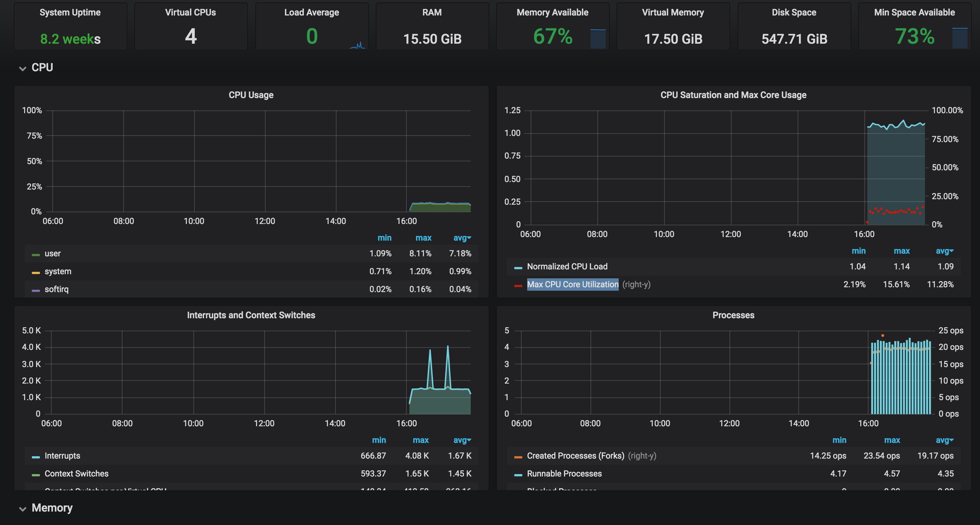
Task: Sort Processes legend by min
Action: point(839,440)
